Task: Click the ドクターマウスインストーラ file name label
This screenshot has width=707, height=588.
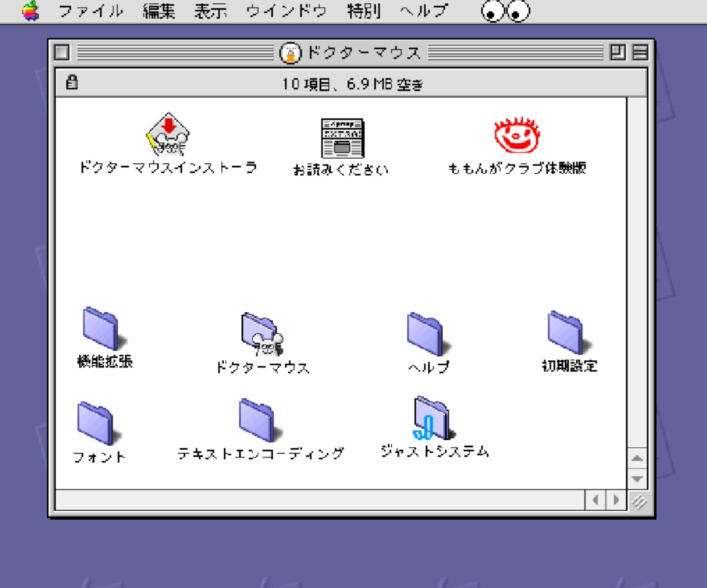Action: click(x=168, y=168)
